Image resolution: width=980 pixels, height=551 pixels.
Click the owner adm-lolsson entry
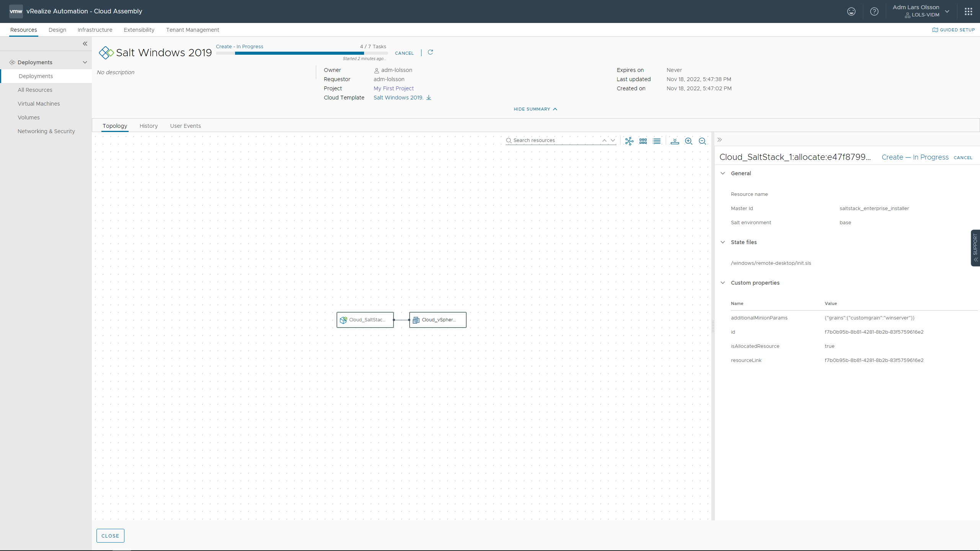(x=393, y=70)
